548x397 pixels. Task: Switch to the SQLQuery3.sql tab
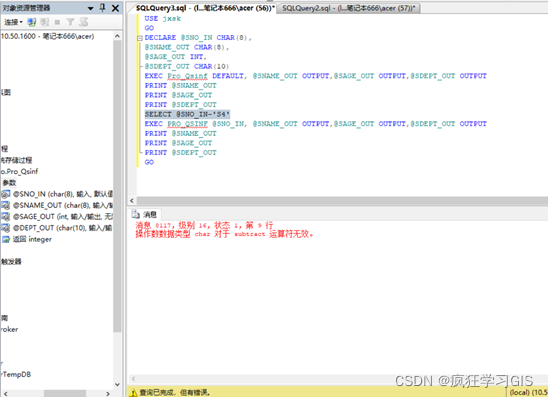coord(205,8)
